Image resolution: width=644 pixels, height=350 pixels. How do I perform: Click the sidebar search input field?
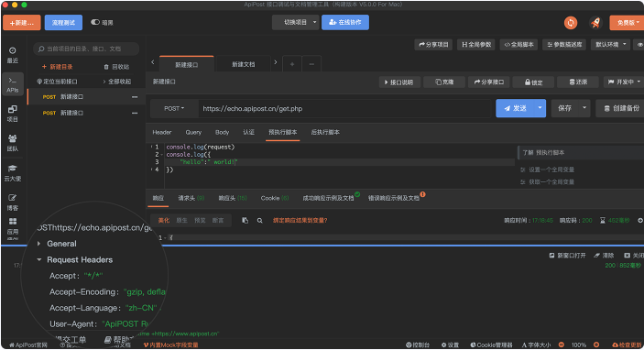tap(86, 49)
